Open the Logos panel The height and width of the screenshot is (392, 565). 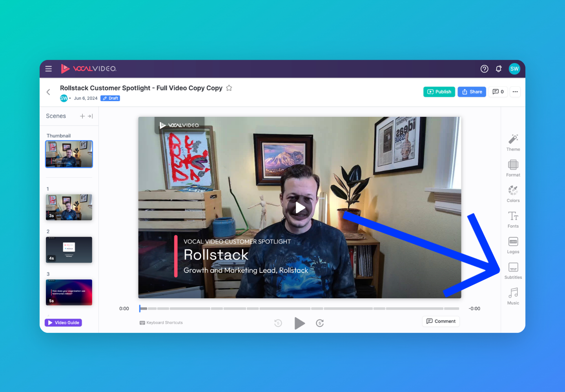pyautogui.click(x=513, y=245)
